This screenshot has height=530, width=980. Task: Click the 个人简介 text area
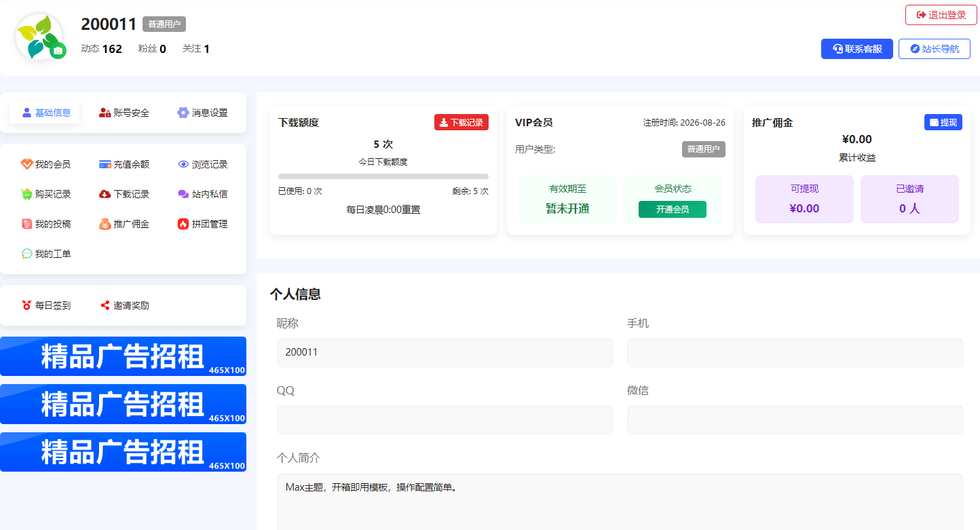(x=620, y=501)
